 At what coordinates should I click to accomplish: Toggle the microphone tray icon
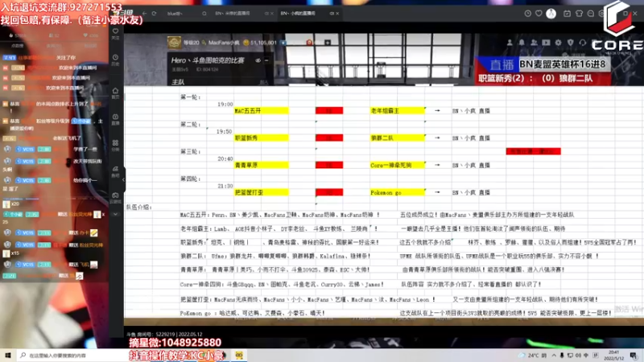pyautogui.click(x=562, y=356)
